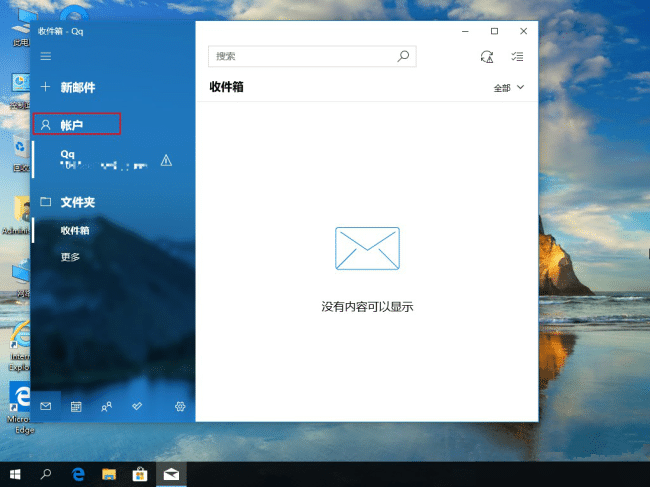
Task: Select Internet Explorer desktop shortcut
Action: tap(20, 346)
